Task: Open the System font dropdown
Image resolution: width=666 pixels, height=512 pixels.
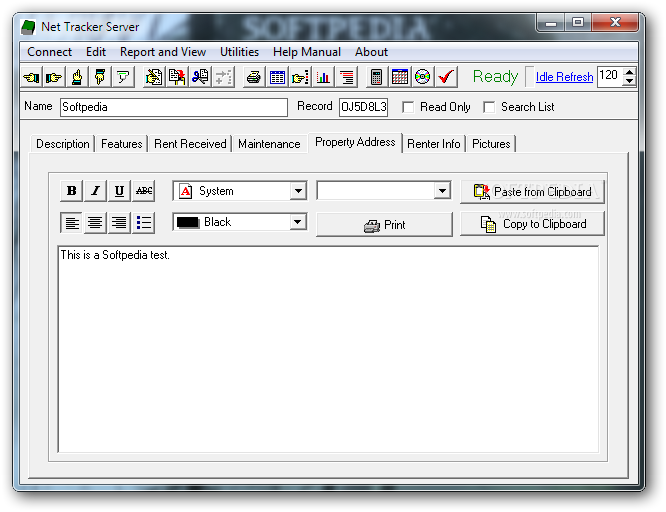Action: pyautogui.click(x=299, y=191)
